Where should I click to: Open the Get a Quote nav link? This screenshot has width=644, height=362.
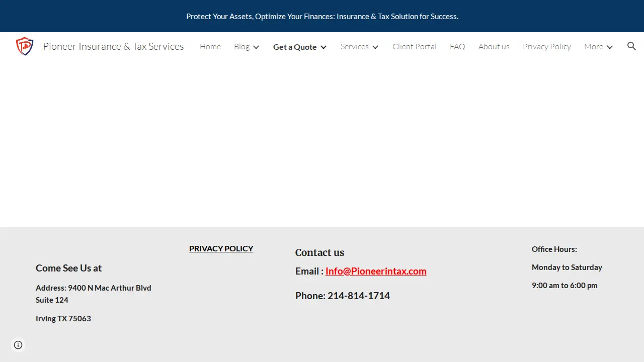pyautogui.click(x=295, y=47)
